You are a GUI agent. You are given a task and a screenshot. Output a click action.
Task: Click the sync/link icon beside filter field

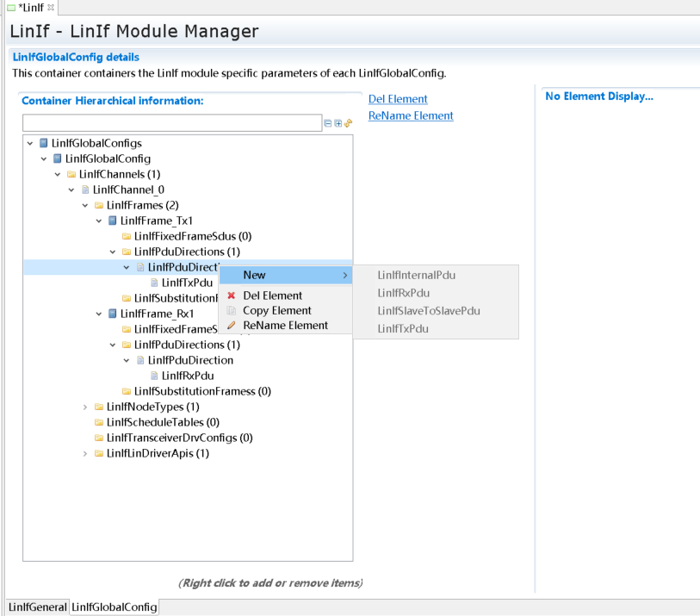(349, 124)
